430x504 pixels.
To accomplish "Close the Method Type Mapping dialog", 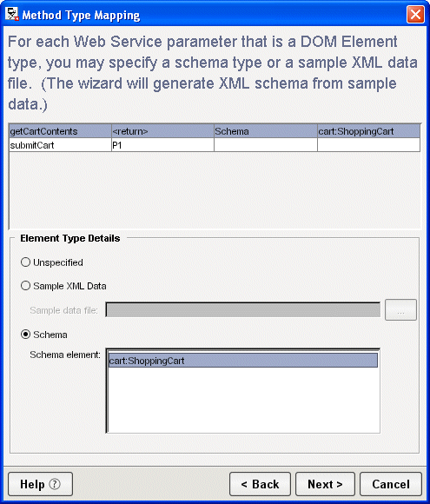I will 415,15.
